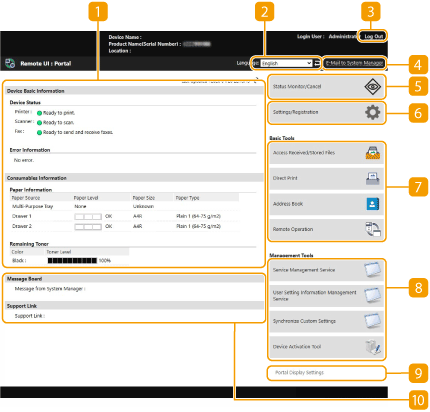Launch the Remote Operation icon
The height and width of the screenshot is (412, 430).
click(x=373, y=229)
